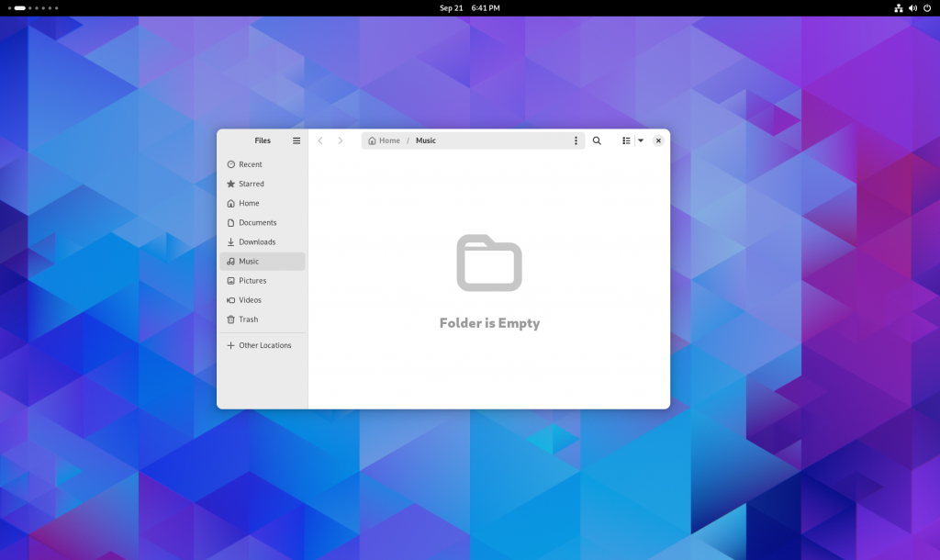Screen dimensions: 940x560
Task: Go to Home in sidebar
Action: 249,203
